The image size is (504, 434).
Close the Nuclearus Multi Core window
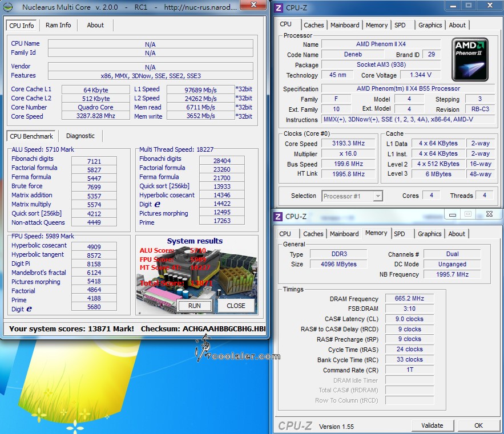pos(253,5)
